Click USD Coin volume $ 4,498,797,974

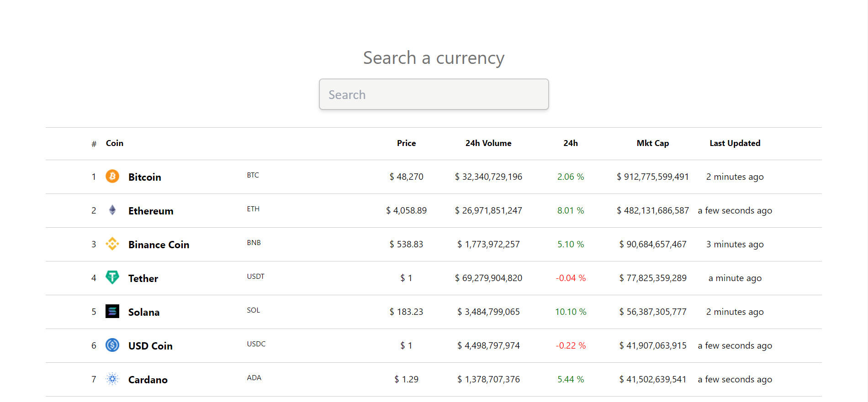(x=488, y=345)
